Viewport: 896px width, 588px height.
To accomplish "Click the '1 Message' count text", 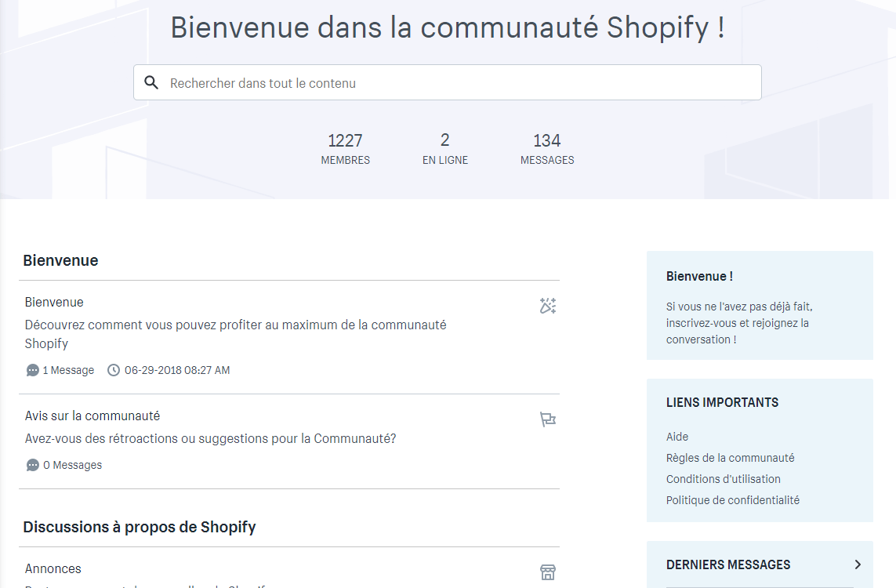I will coord(68,370).
